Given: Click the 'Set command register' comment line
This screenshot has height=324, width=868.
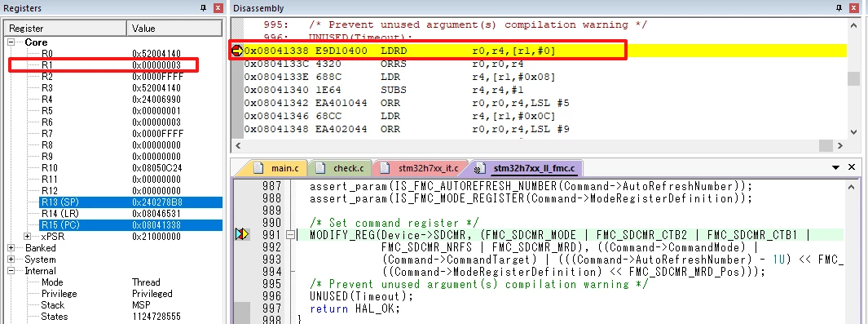Looking at the screenshot, I should (x=394, y=223).
